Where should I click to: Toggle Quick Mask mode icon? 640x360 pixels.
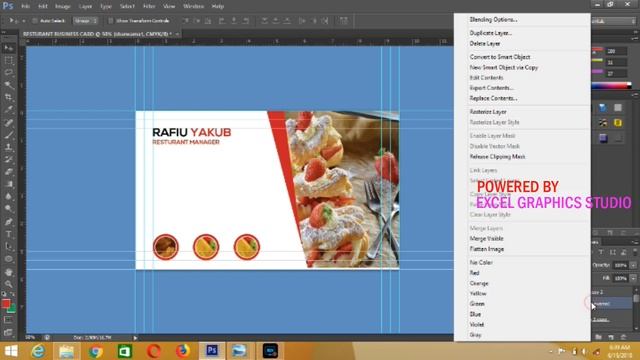(8, 320)
